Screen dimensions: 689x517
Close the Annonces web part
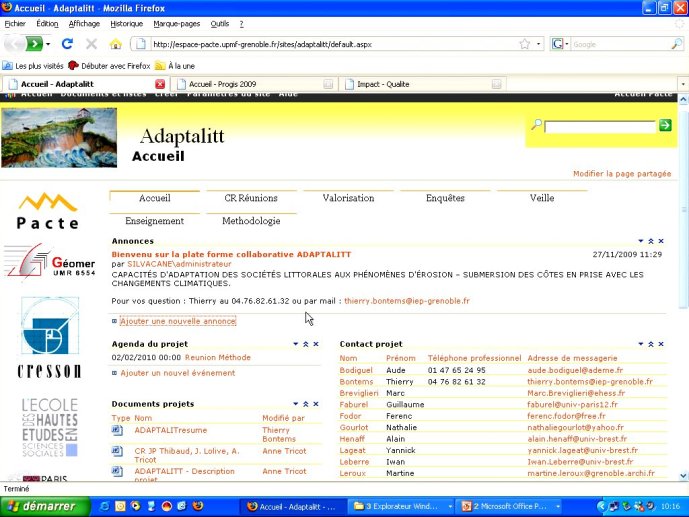[661, 241]
